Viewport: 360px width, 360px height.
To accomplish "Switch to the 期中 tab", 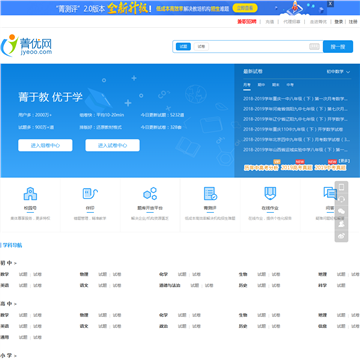I will click(261, 85).
